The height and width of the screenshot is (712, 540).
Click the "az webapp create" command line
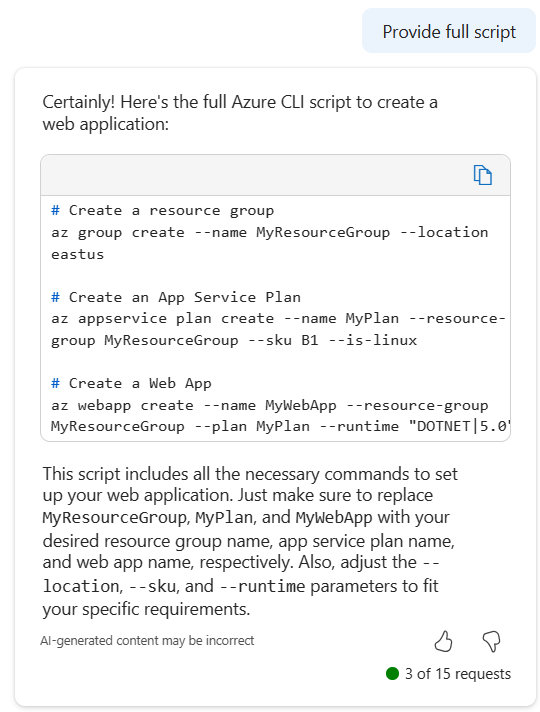coord(269,405)
